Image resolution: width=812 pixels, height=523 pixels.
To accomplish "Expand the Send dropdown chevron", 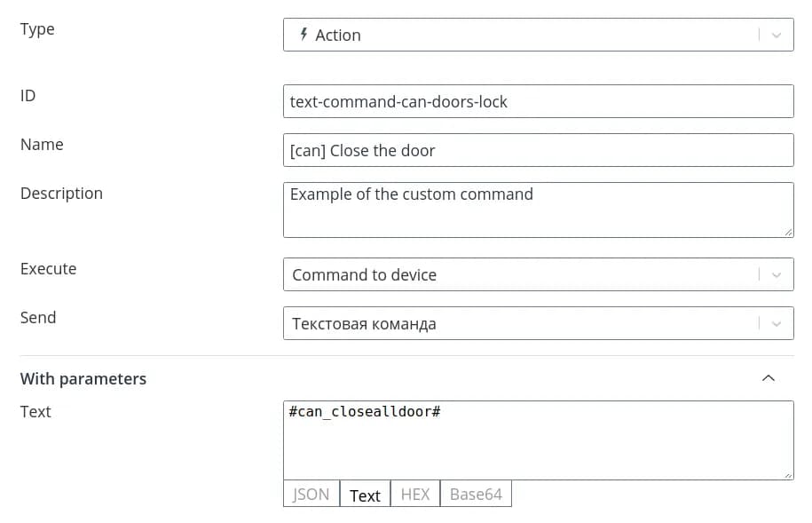I will pyautogui.click(x=777, y=324).
